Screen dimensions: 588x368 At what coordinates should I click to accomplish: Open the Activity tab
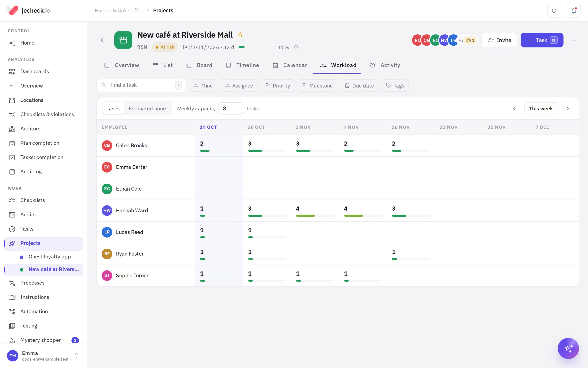385,65
